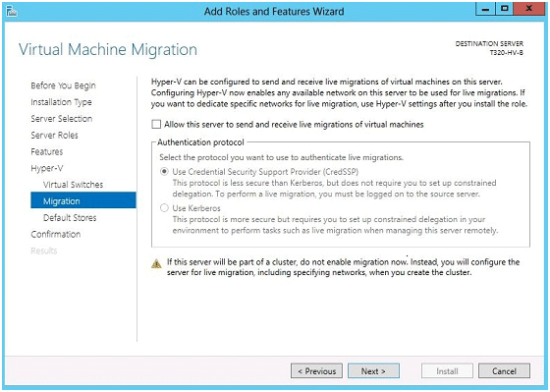Screen dimensions: 550x392
Task: Jump to the Server Roles step
Action: click(x=54, y=136)
